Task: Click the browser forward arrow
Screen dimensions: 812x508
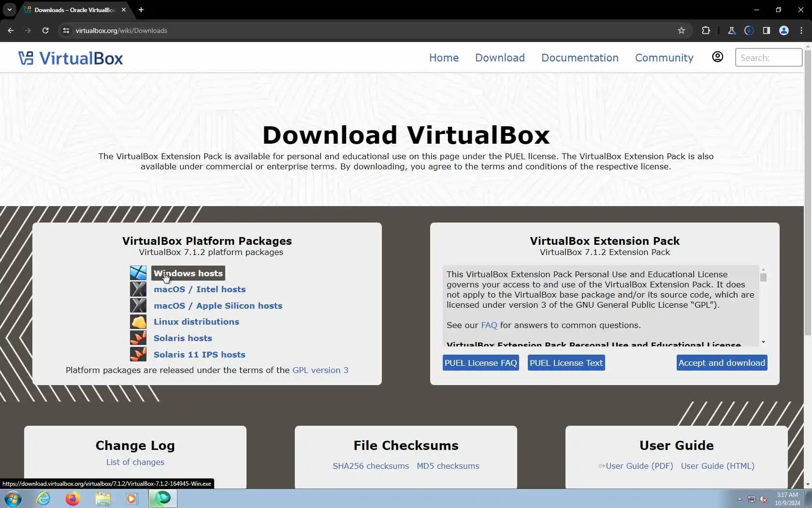Action: (28, 30)
